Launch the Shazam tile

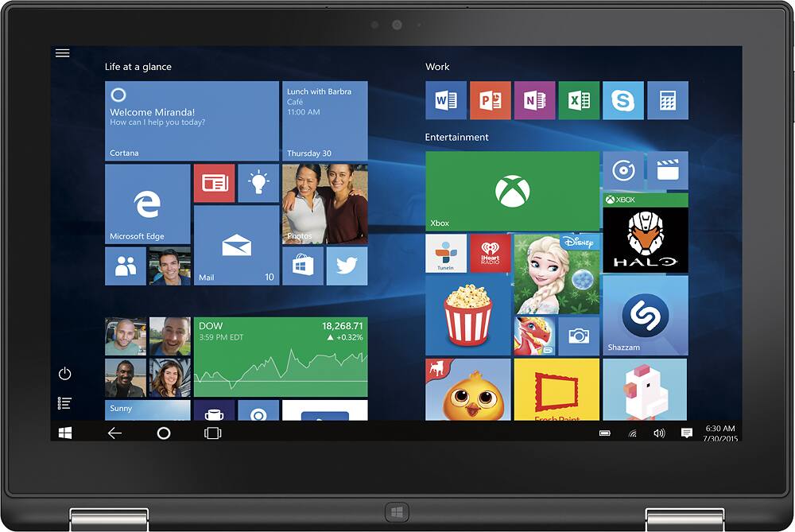point(645,316)
